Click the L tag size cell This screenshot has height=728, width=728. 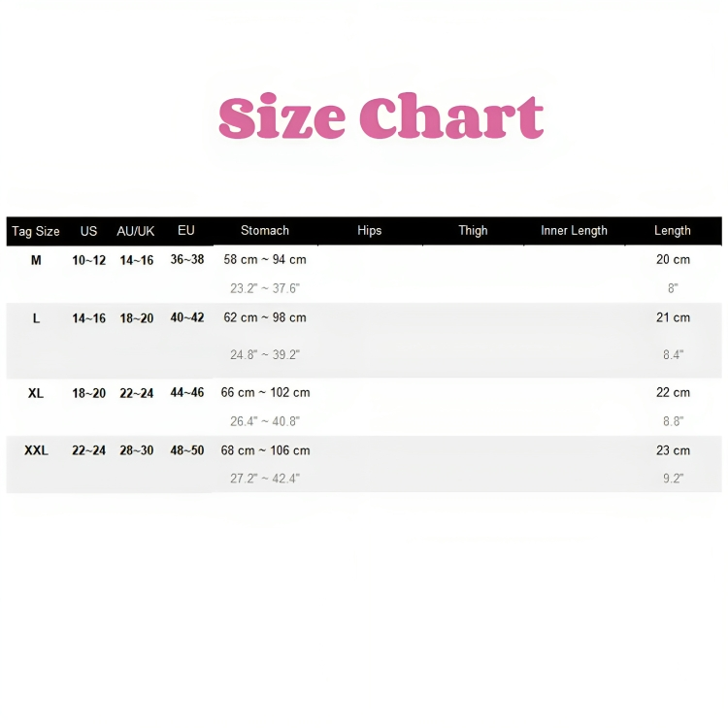tap(36, 318)
